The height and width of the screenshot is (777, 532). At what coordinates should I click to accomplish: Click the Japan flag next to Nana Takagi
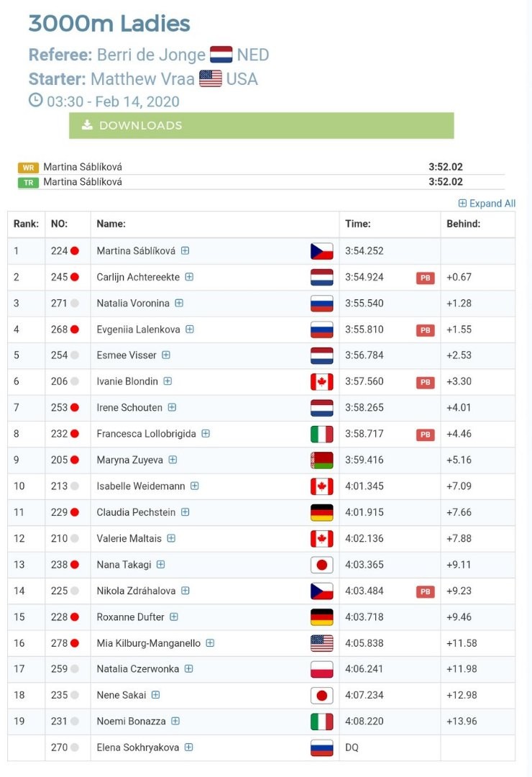coord(321,565)
